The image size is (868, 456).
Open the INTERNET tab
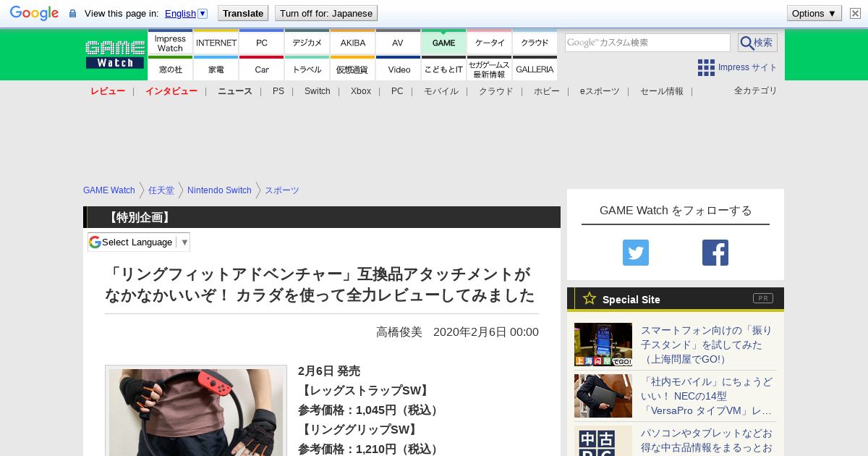(216, 42)
